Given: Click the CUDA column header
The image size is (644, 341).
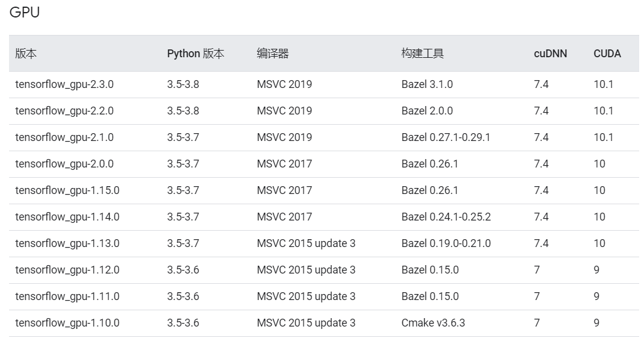Looking at the screenshot, I should [x=607, y=54].
